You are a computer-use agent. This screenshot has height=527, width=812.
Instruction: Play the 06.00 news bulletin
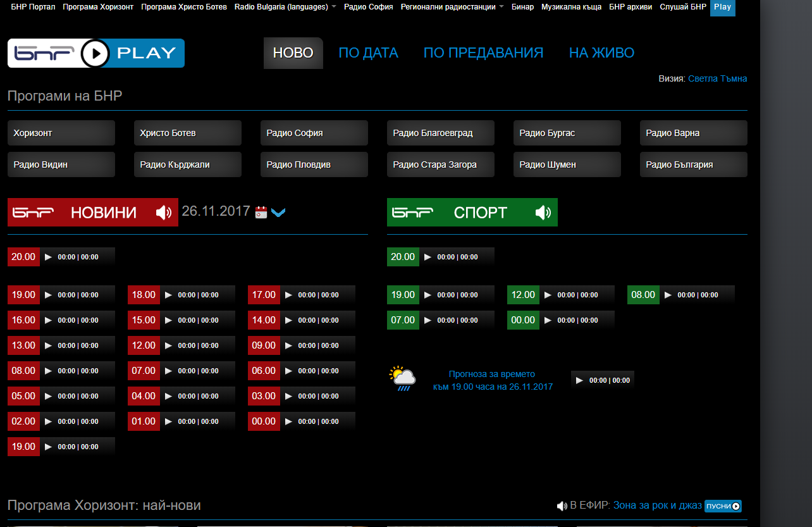(x=288, y=371)
